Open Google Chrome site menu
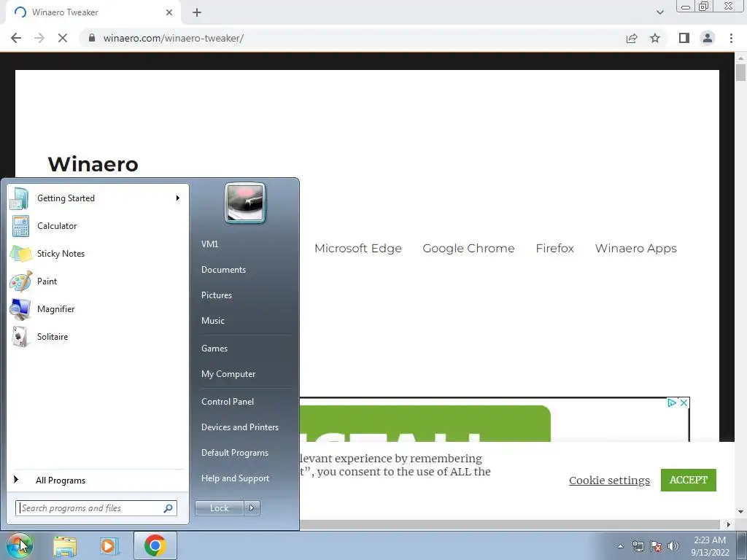The height and width of the screenshot is (560, 747). click(468, 248)
